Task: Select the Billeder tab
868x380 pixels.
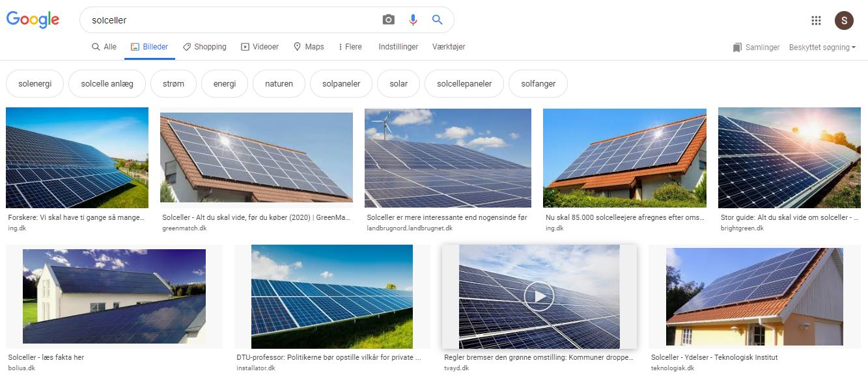Action: click(x=149, y=47)
